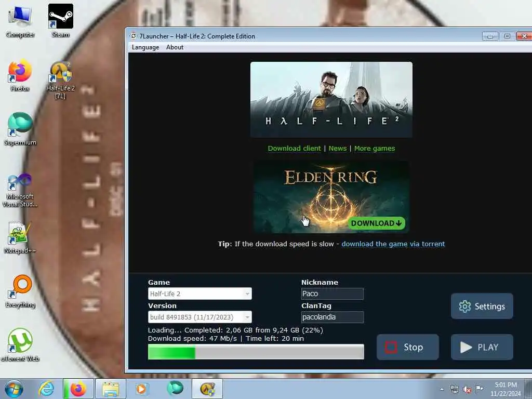The image size is (532, 399).
Task: Click the green DOWNLOAD button on Elden Ring
Action: pyautogui.click(x=376, y=223)
